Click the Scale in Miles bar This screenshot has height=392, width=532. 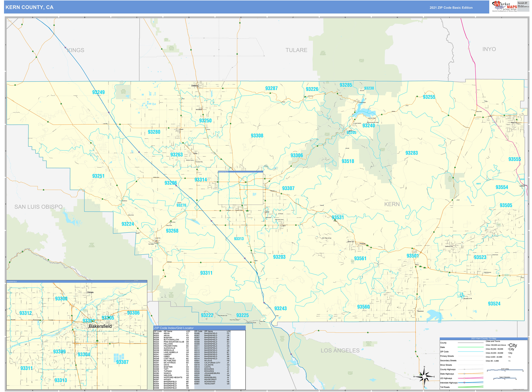click(505, 370)
